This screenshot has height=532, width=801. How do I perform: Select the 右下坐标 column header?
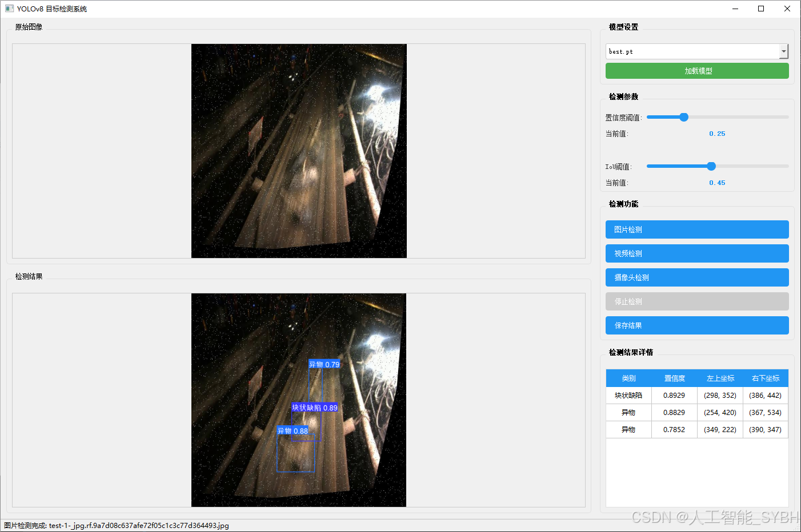pos(766,378)
